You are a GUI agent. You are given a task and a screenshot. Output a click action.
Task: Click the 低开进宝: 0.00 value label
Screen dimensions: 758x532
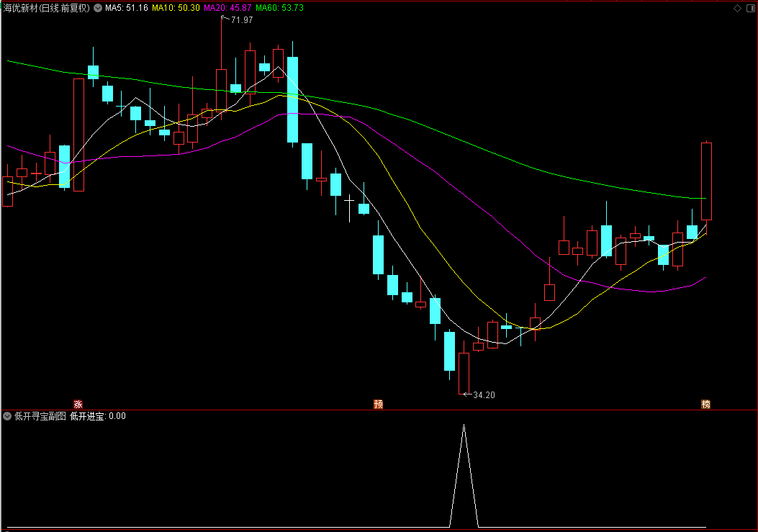[x=98, y=416]
